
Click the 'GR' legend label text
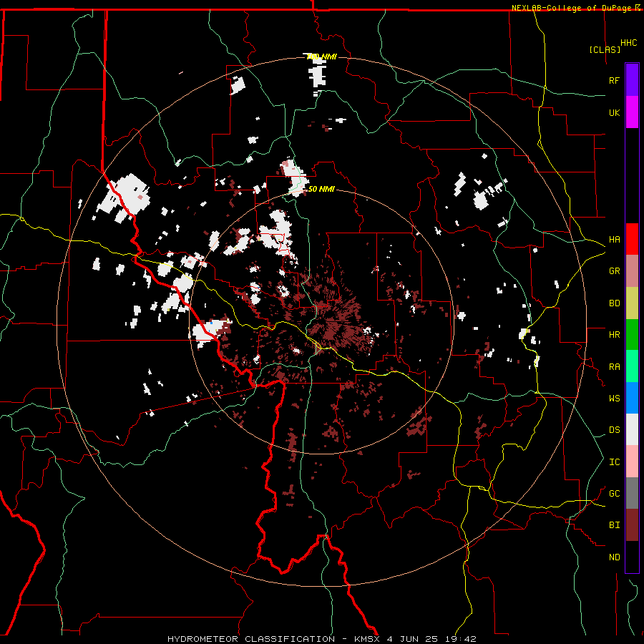click(x=614, y=271)
